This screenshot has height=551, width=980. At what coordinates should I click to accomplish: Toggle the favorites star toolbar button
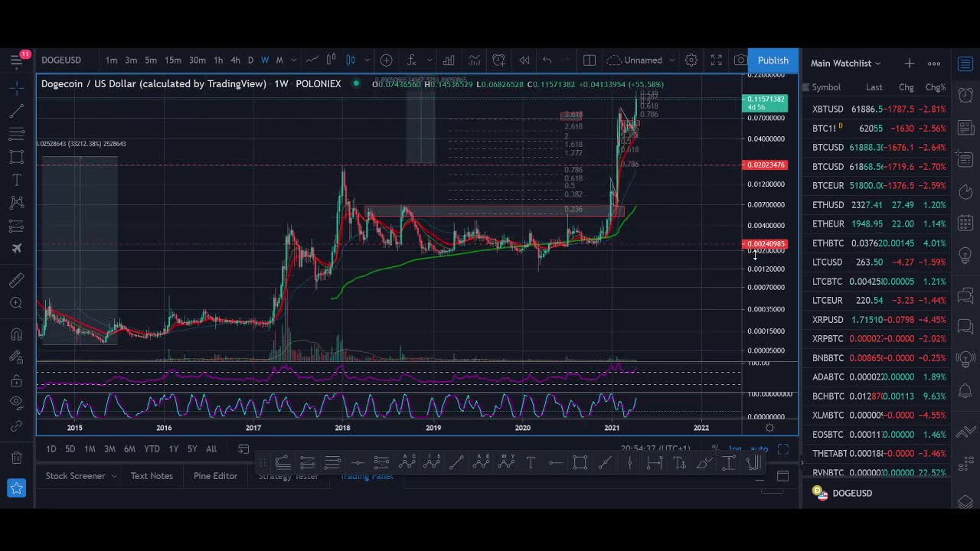point(16,487)
